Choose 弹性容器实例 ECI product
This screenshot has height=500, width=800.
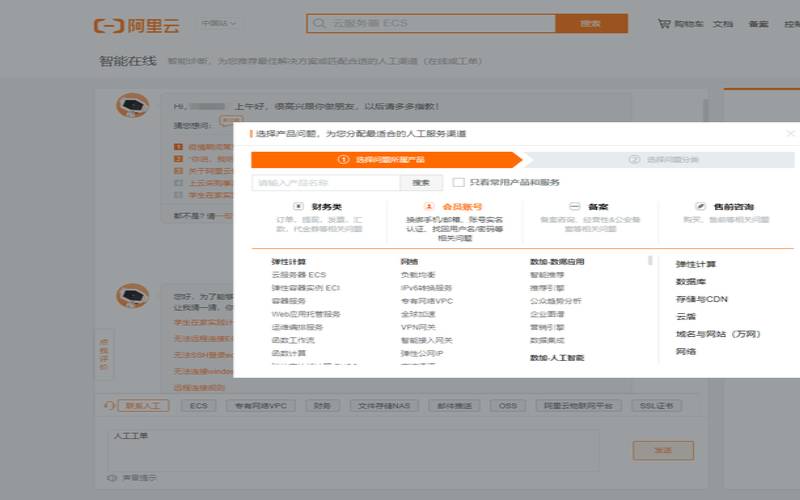(x=306, y=288)
